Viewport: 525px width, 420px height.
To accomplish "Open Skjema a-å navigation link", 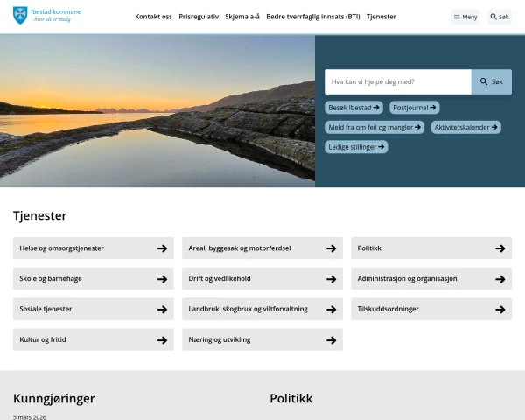I will (242, 17).
